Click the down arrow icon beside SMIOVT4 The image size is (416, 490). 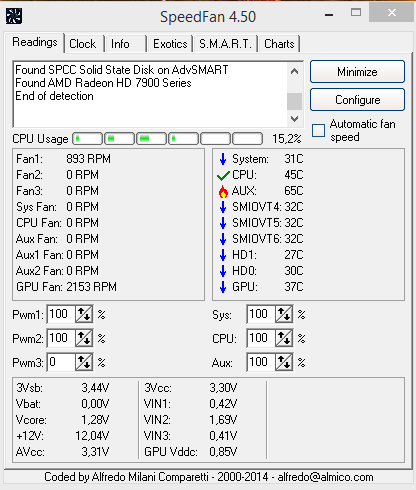tap(223, 207)
